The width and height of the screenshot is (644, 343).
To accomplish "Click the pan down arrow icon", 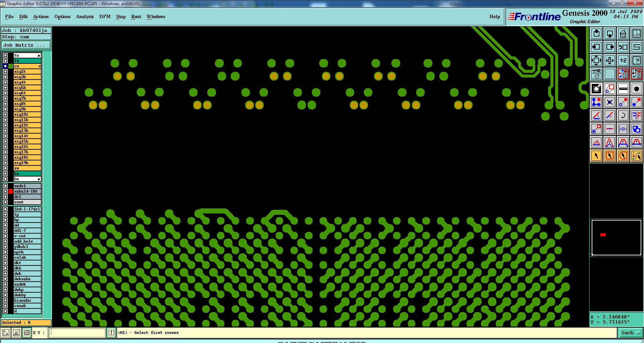I will (610, 34).
